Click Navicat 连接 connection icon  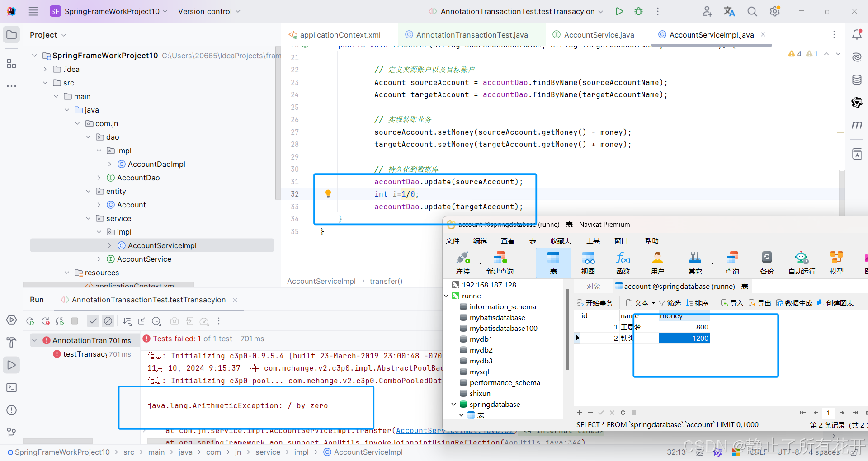[x=463, y=263]
